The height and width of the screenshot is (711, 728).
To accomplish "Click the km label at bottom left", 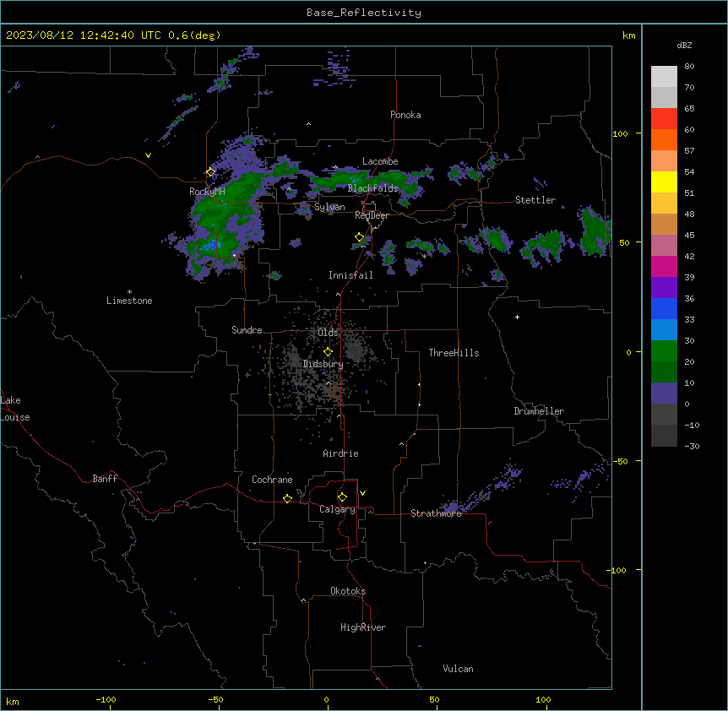I will (x=13, y=701).
